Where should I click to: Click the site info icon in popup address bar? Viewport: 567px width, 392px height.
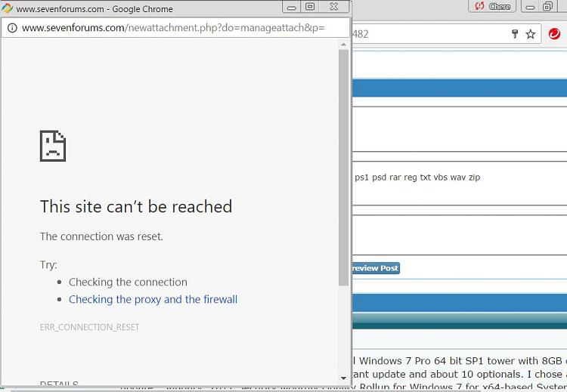(x=12, y=28)
